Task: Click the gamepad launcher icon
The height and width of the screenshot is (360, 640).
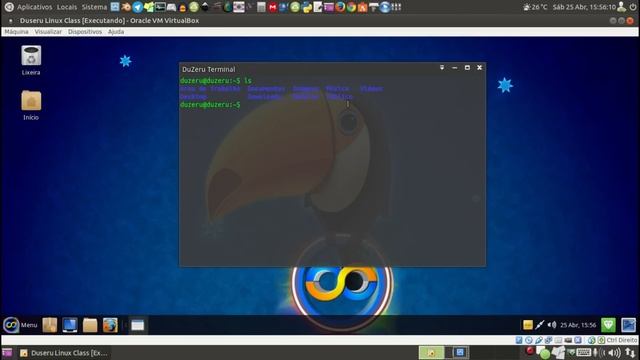Action: tap(171, 7)
